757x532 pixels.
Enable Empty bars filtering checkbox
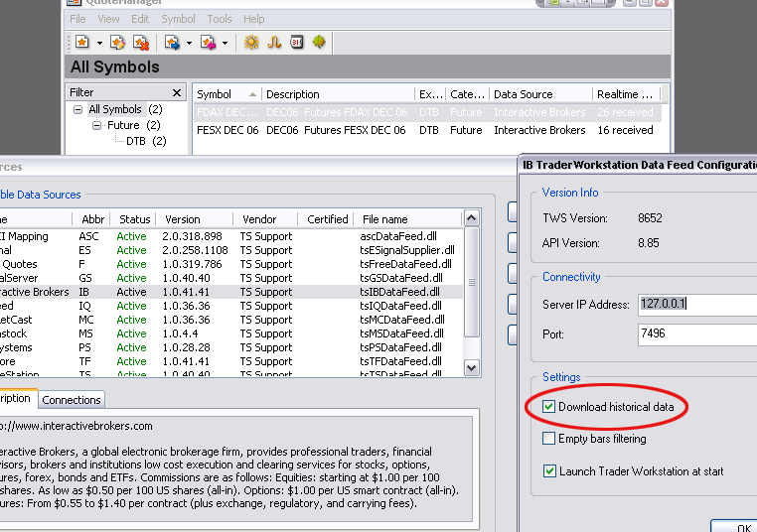tap(548, 439)
